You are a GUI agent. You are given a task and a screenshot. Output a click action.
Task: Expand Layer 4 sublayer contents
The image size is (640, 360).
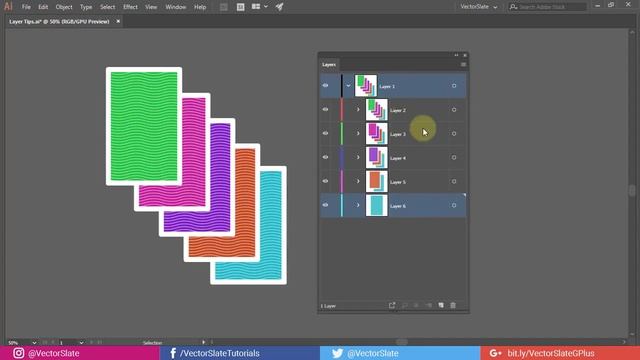[x=358, y=157]
